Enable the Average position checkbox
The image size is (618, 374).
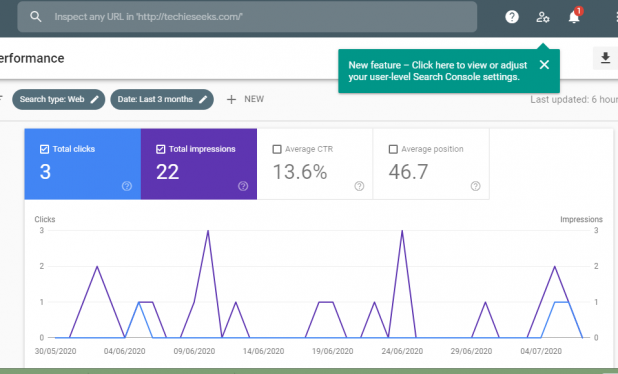393,149
